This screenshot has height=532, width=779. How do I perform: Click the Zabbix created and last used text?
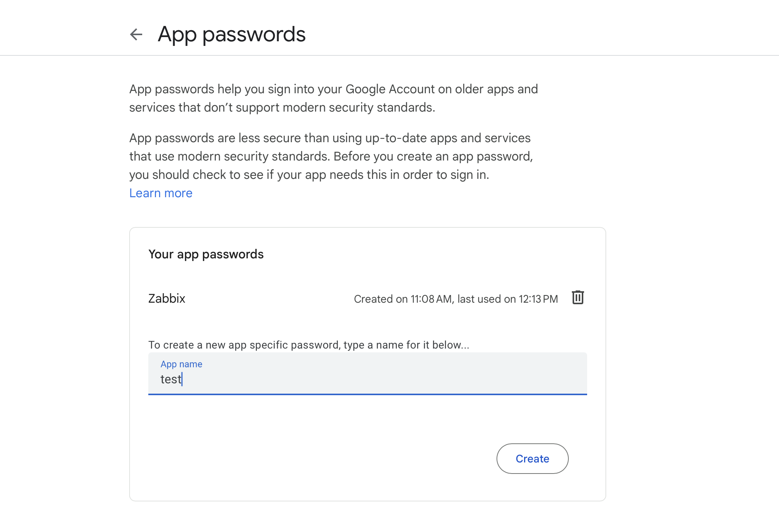[456, 299]
